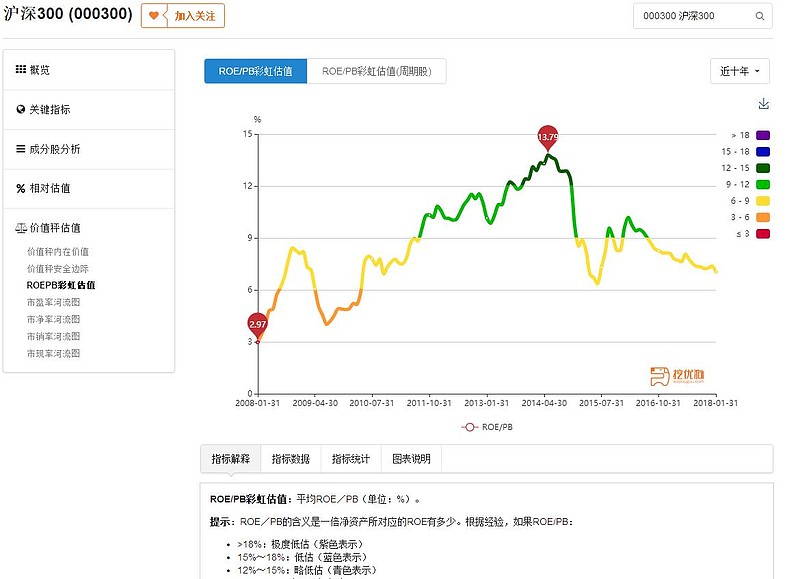Open the 图表说明 tab
The height and width of the screenshot is (579, 800).
tap(411, 459)
